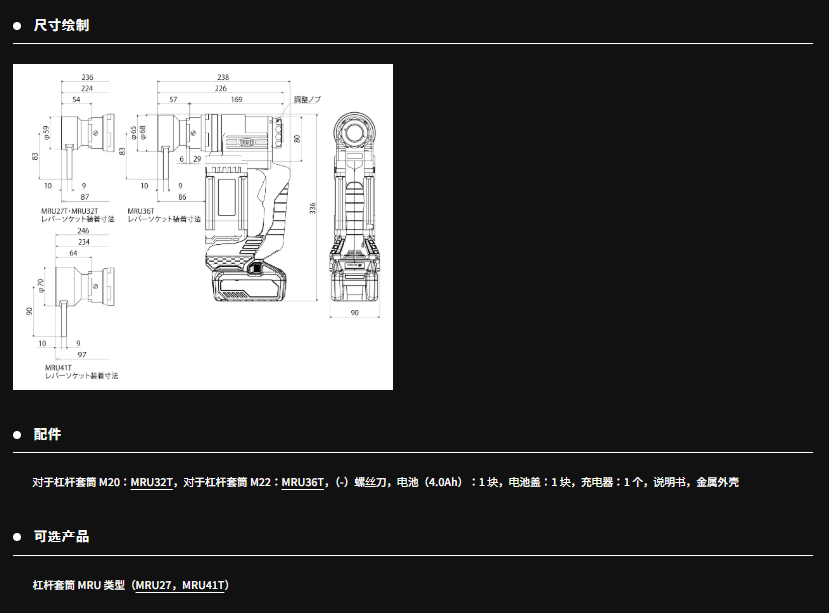Open the MRU32T lever socket link
The height and width of the screenshot is (613, 829).
pos(153,482)
